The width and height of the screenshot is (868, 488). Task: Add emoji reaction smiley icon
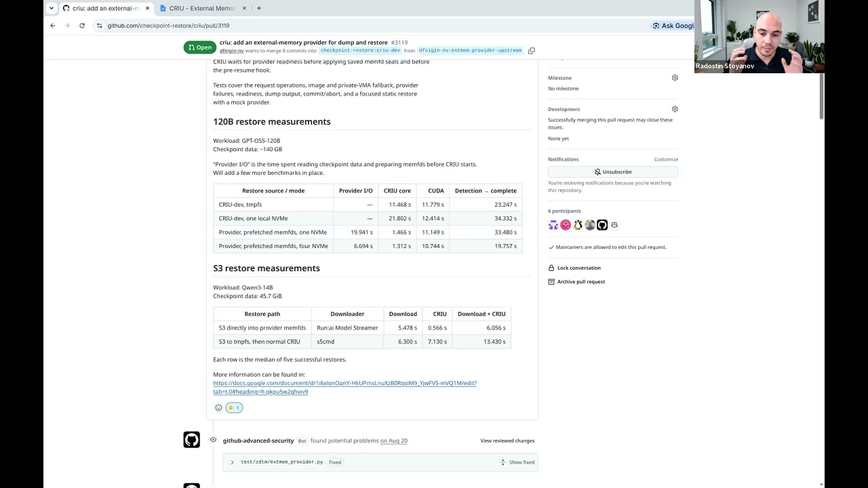218,407
